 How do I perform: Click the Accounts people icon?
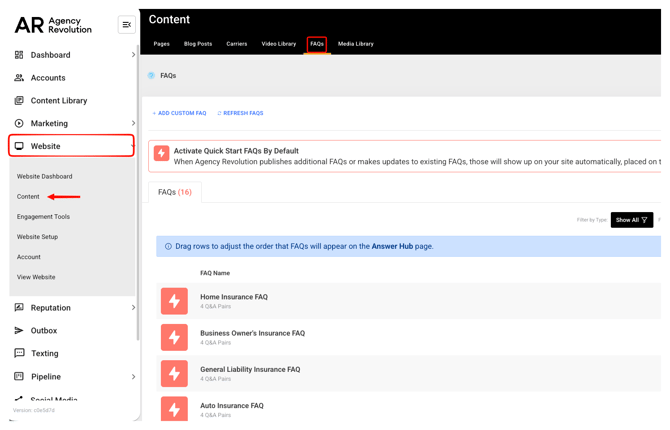(19, 78)
